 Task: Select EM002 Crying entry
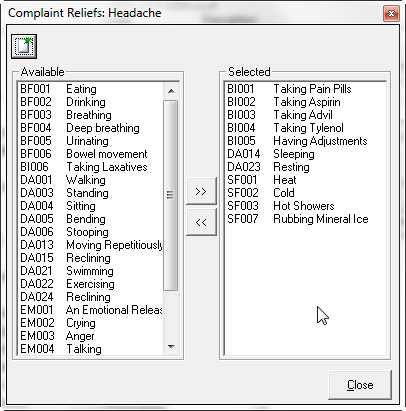pyautogui.click(x=90, y=323)
